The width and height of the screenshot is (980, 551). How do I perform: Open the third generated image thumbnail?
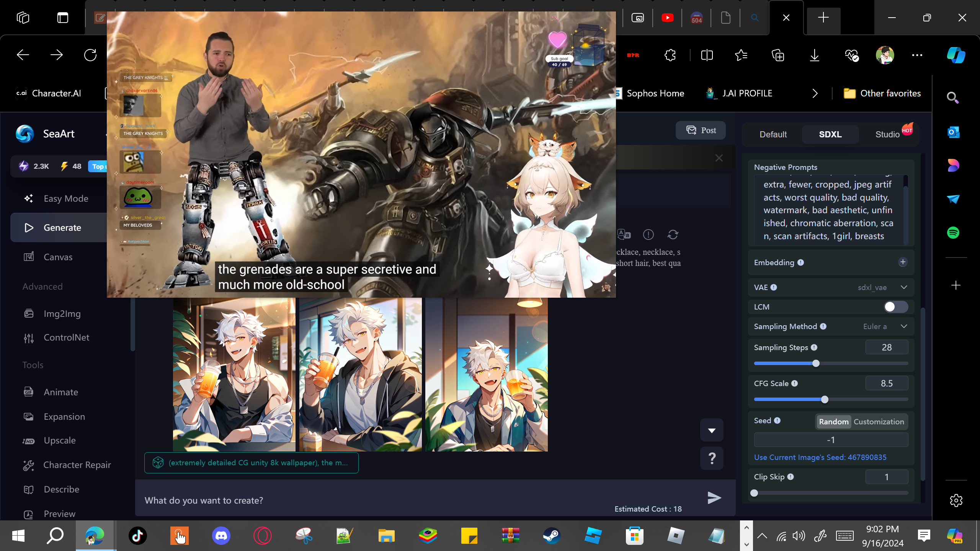point(487,375)
